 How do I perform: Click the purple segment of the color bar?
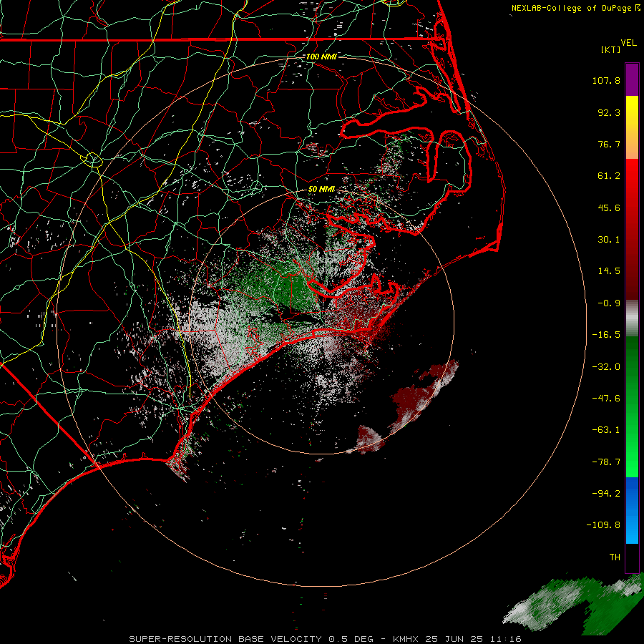[x=632, y=79]
